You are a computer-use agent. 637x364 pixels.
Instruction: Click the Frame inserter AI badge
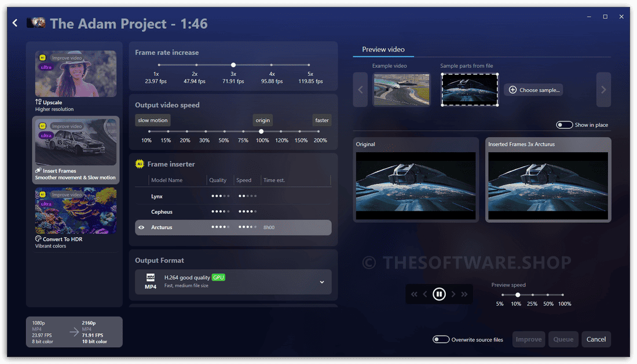pos(140,164)
